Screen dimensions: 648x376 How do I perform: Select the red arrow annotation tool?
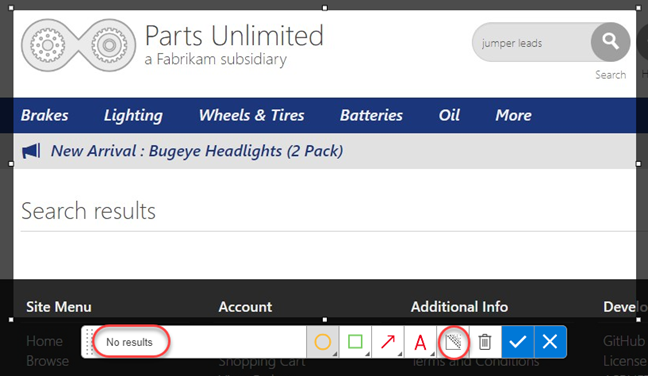(388, 342)
